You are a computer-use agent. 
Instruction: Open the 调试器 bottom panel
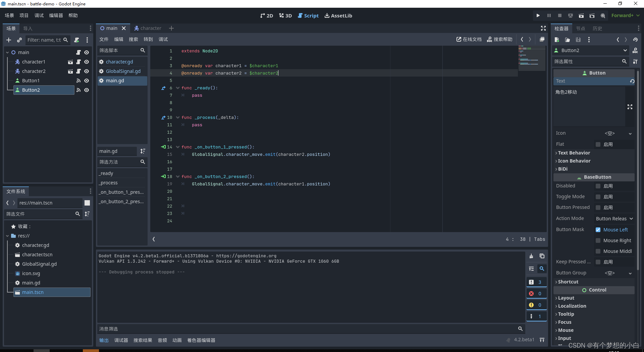click(x=121, y=340)
